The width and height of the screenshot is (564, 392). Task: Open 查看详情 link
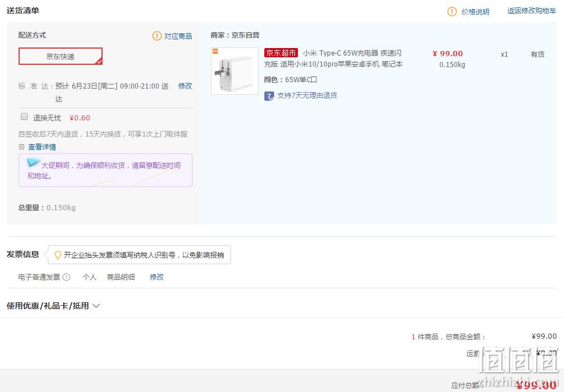(x=42, y=147)
